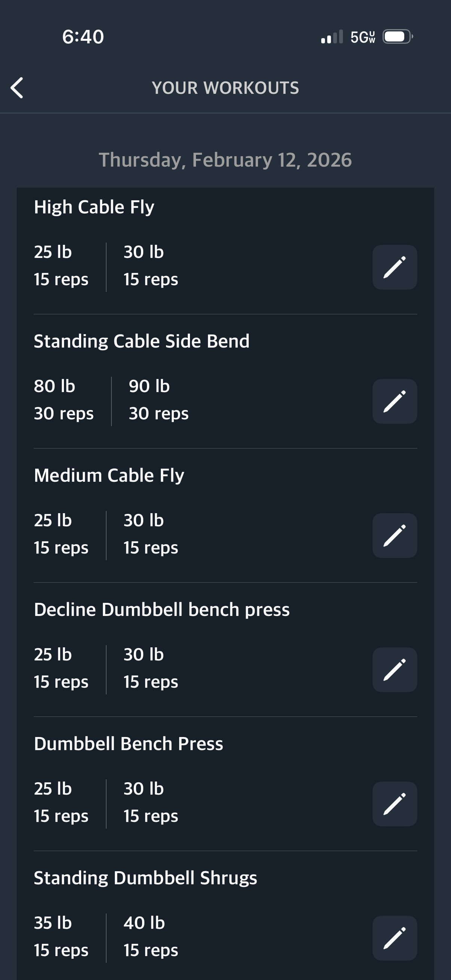This screenshot has height=980, width=451.
Task: Select the 90 lb set of Side Bend
Action: pos(158,400)
